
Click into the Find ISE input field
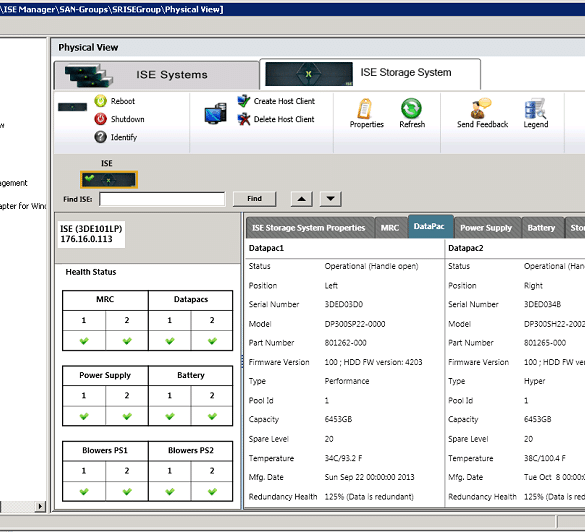pos(162,199)
